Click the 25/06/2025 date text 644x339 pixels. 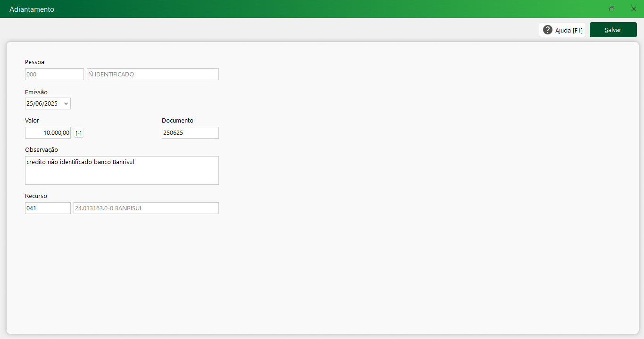point(42,104)
